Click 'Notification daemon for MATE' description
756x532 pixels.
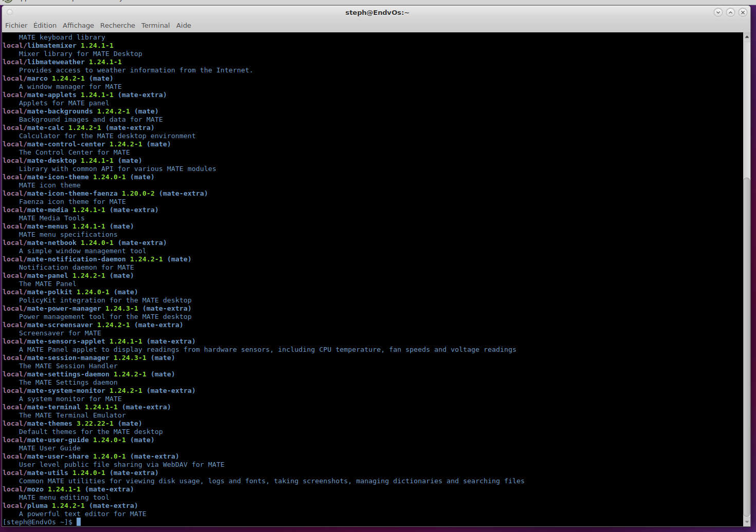[77, 267]
